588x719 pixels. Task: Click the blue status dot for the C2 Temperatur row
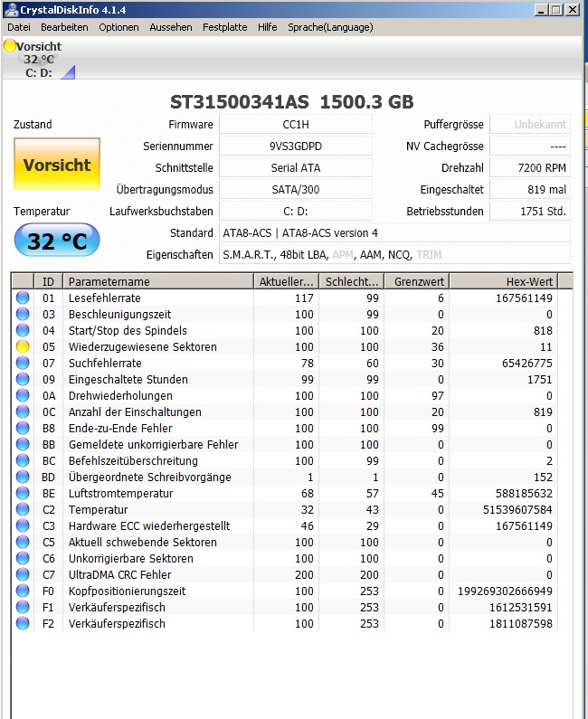(23, 509)
